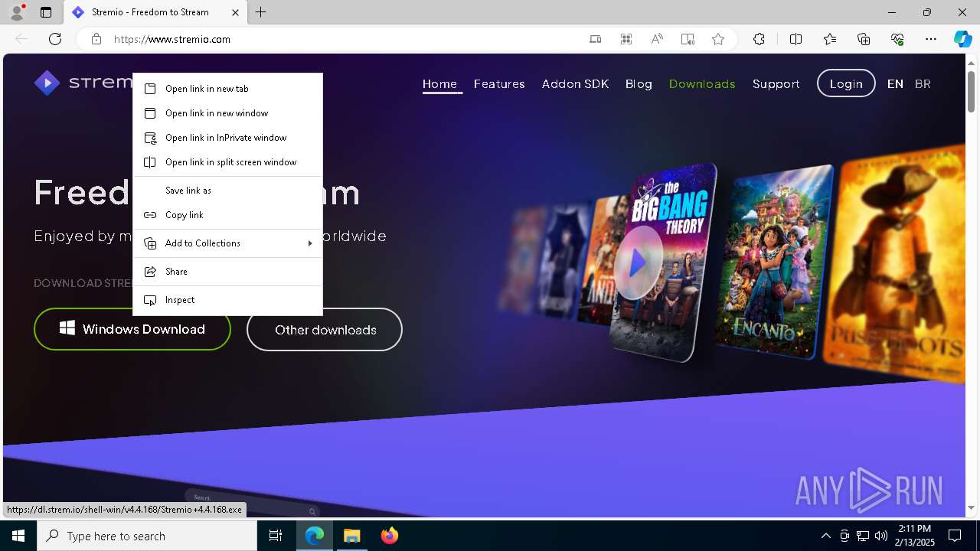Open a new tab with plus icon
This screenshot has width=980, height=551.
(x=260, y=12)
